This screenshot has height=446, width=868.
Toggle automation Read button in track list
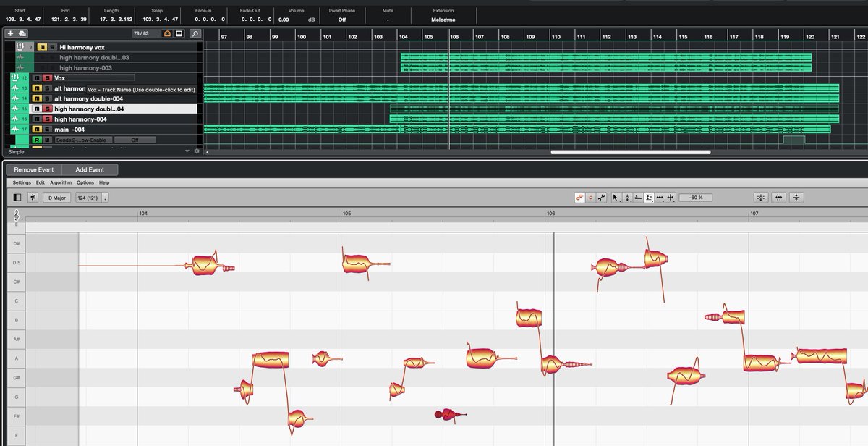point(36,140)
